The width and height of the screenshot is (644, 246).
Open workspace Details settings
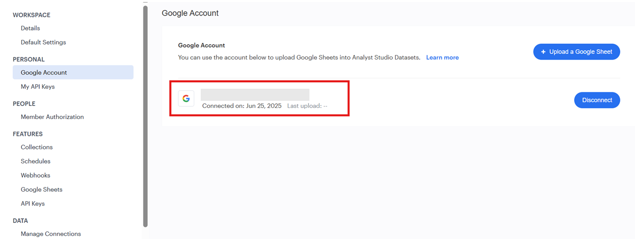pyautogui.click(x=30, y=28)
